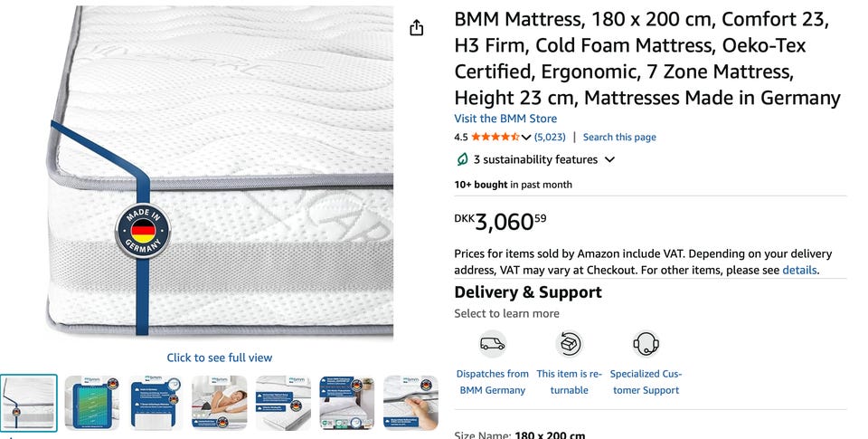Screen dimensions: 868x439
Task: Select the hand pressing mattress thumbnail
Action: click(x=410, y=403)
